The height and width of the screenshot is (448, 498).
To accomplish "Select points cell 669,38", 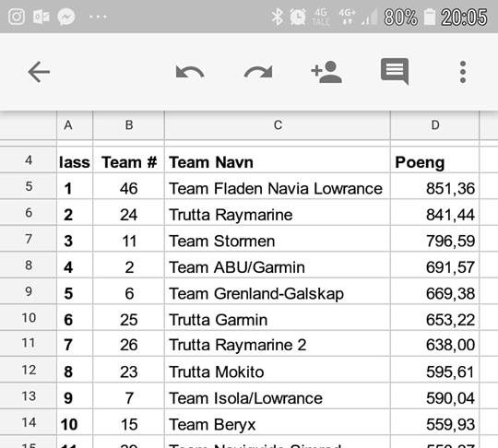I will pos(434,291).
